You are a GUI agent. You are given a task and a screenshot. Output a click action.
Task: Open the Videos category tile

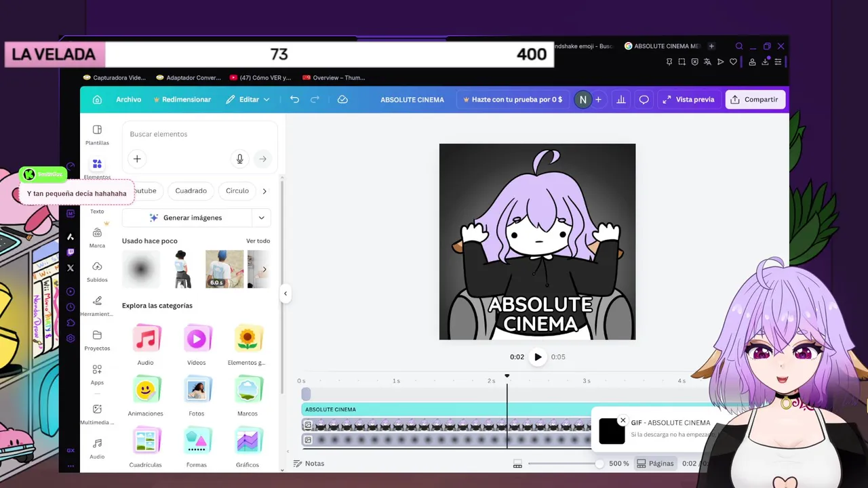(x=197, y=345)
